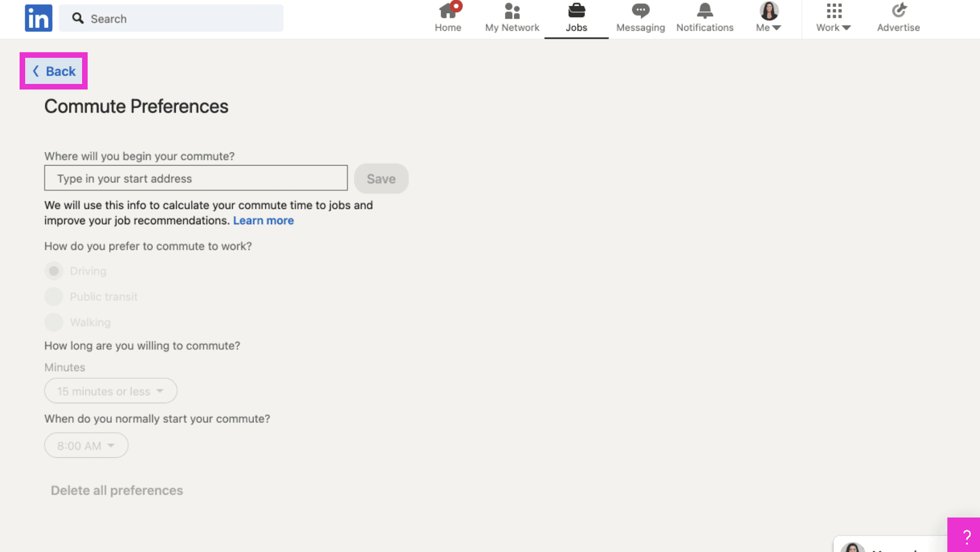The width and height of the screenshot is (980, 552).
Task: Click the pink help question mark
Action: coord(966,537)
